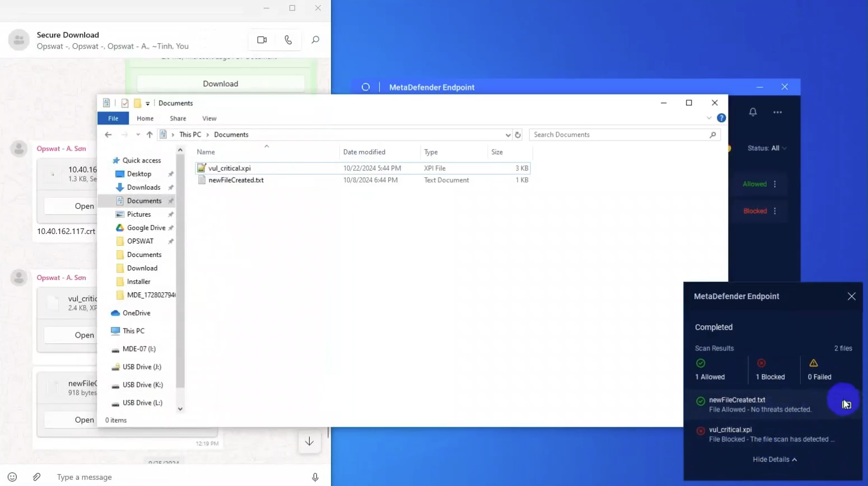Viewport: 868px width, 486px height.
Task: Open OneDrive in navigation pane
Action: (x=136, y=313)
